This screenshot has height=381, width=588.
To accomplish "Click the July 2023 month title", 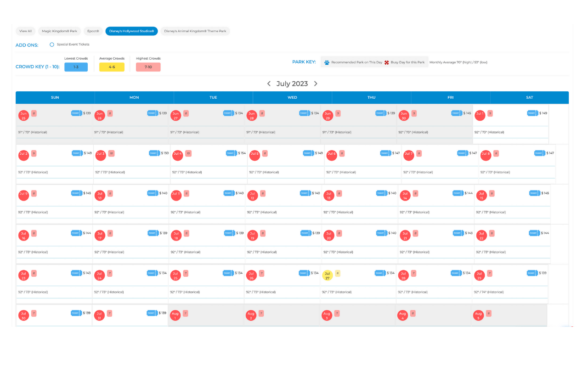I will pos(292,84).
